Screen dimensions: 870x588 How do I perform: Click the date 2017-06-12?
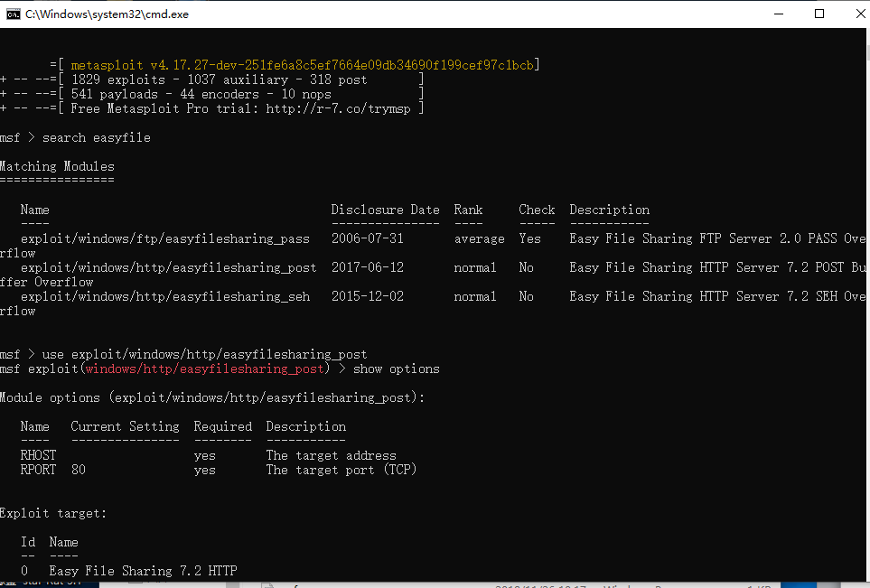(368, 267)
